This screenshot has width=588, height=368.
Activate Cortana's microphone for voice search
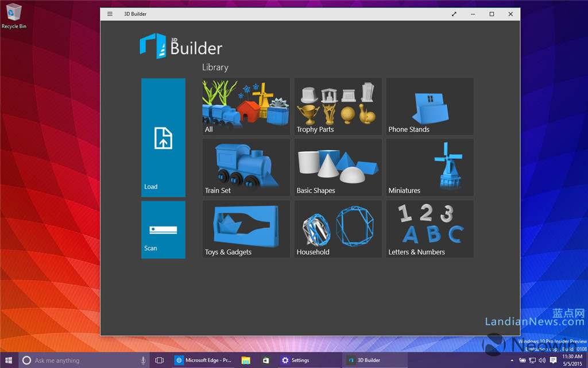pyautogui.click(x=143, y=360)
